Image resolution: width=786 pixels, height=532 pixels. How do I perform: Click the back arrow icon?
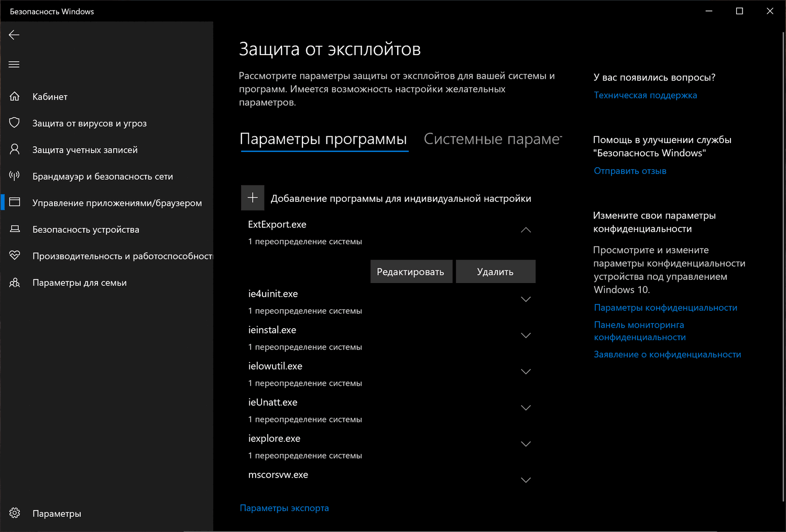tap(14, 35)
